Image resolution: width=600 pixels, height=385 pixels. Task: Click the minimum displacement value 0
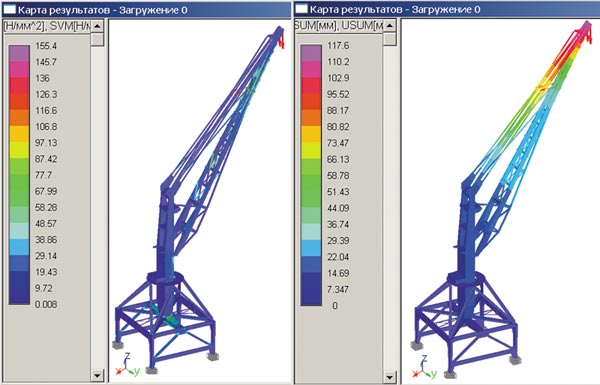coord(335,305)
